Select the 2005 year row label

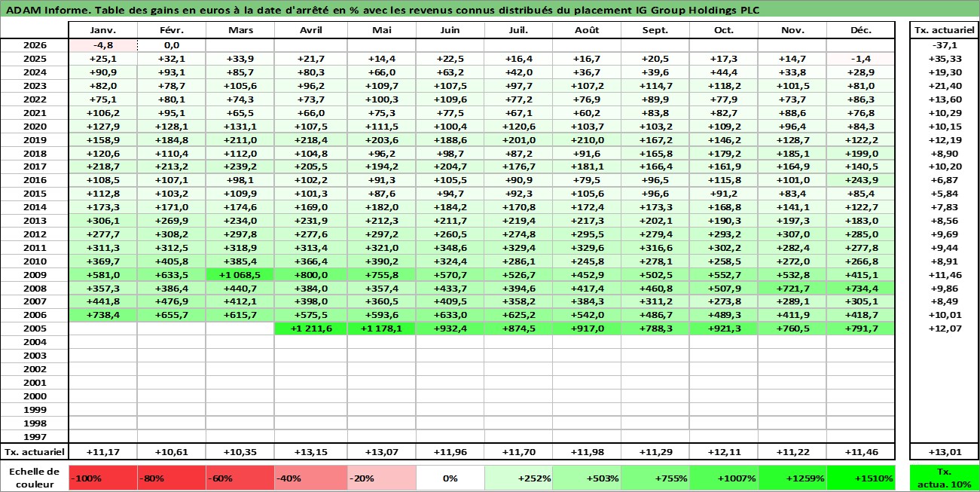coord(35,329)
